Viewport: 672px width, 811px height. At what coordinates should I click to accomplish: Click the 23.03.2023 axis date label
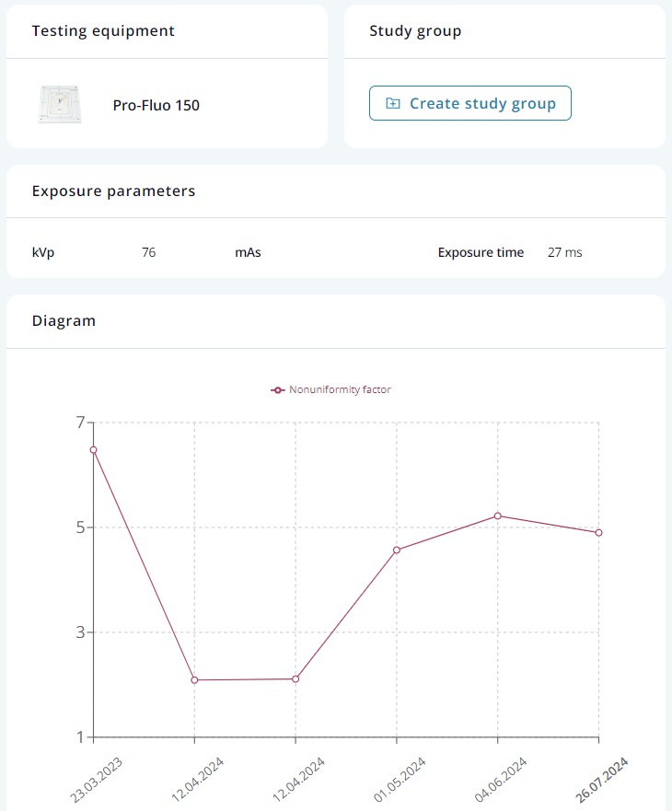[x=96, y=780]
